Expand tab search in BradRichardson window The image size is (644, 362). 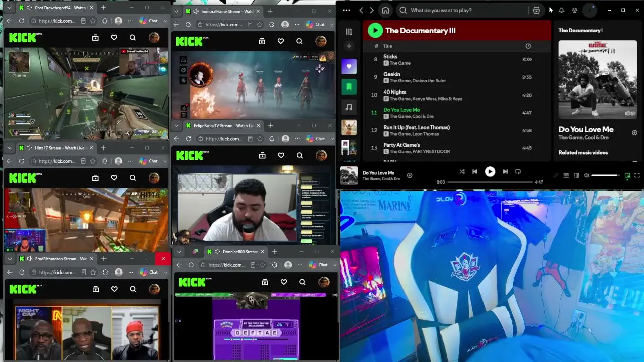[9, 259]
